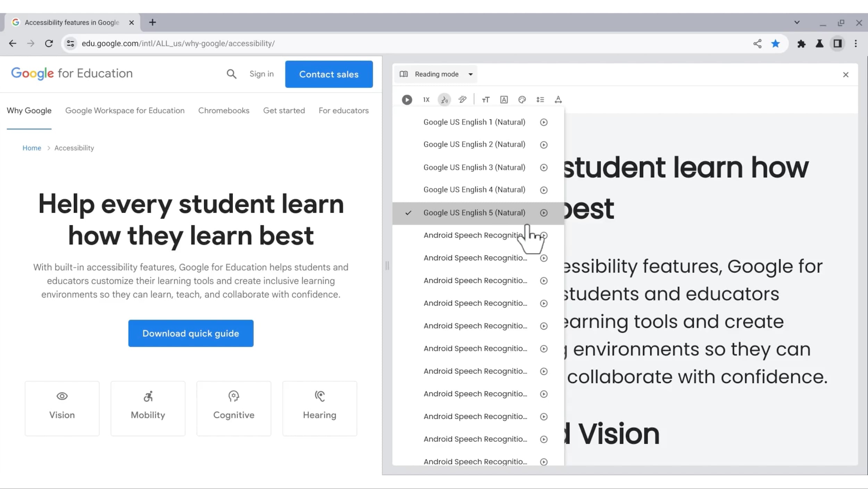Follow the Home breadcrumb link
Screen dimensions: 868x489
pos(32,148)
